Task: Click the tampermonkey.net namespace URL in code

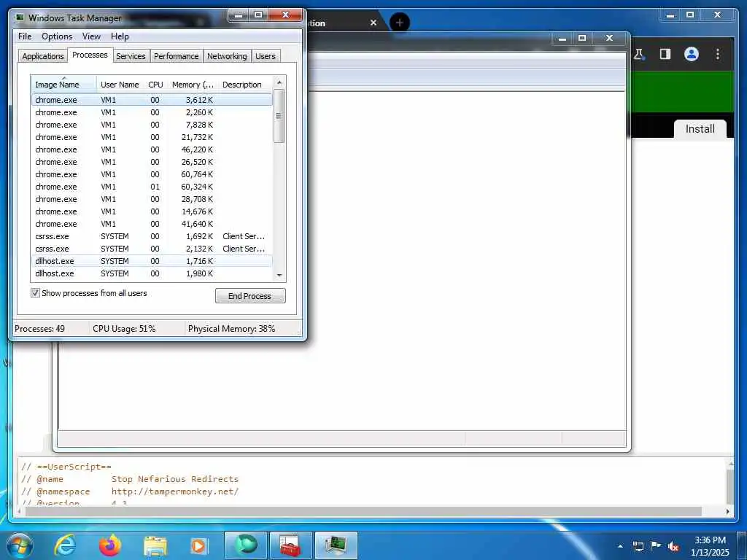Action: point(175,491)
